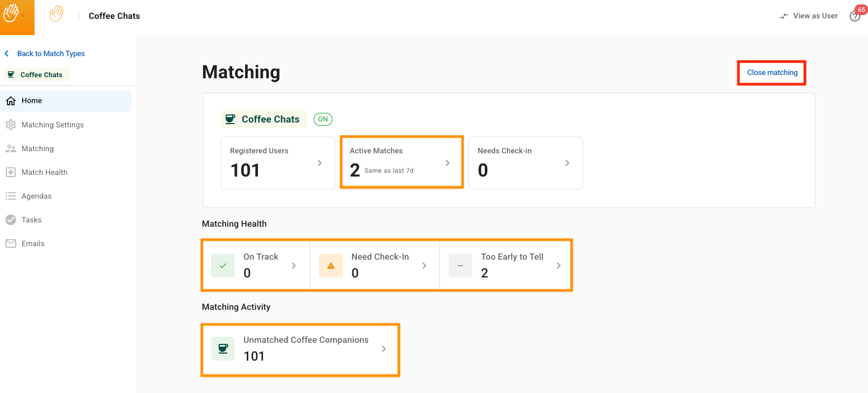Click the orange hand logo in top-left corner
868x393 pixels.
coord(12,14)
